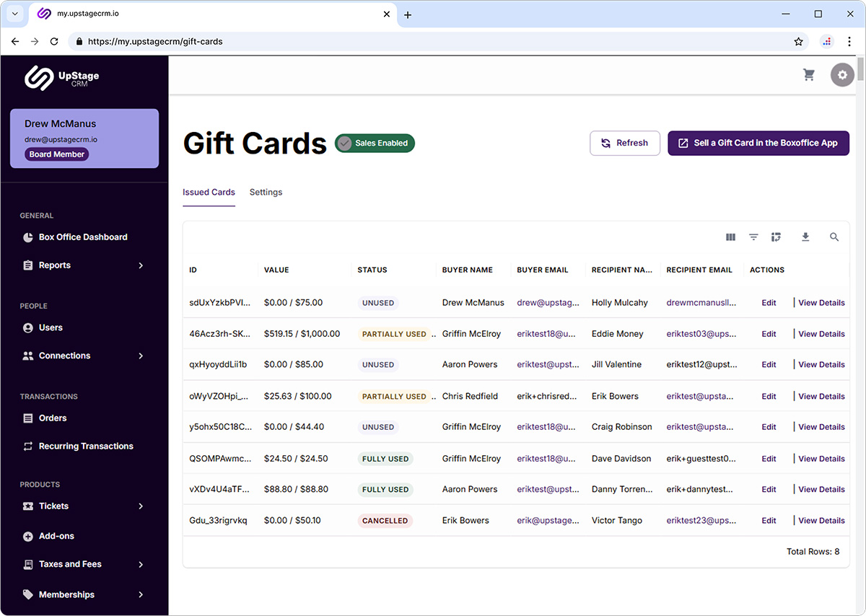Download the gift cards table data
866x616 pixels.
point(805,237)
